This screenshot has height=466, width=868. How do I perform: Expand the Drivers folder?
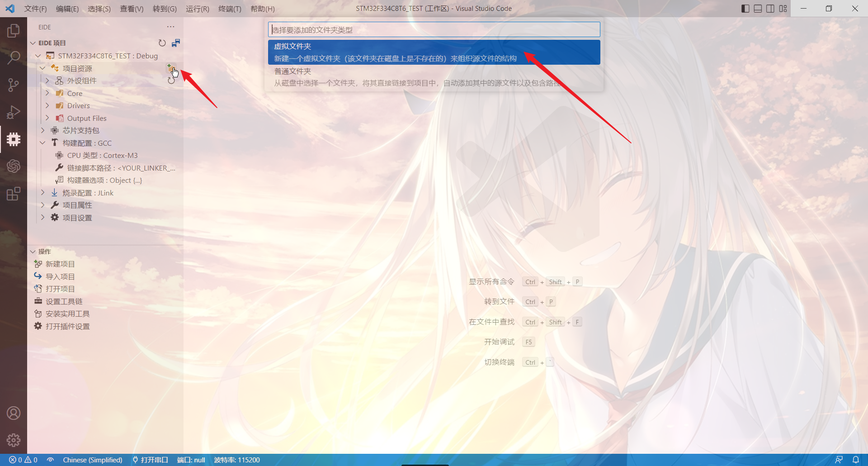(47, 105)
